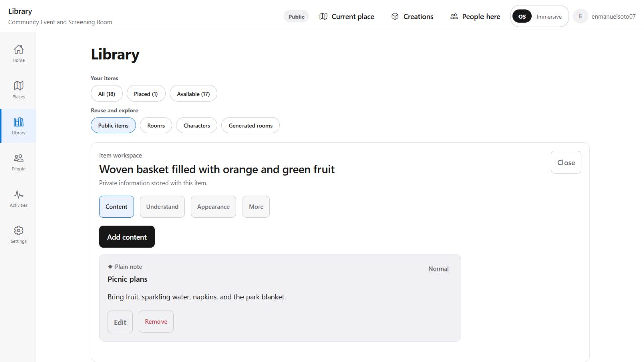Image resolution: width=644 pixels, height=362 pixels.
Task: Edit the Picnic plans note
Action: tap(120, 322)
